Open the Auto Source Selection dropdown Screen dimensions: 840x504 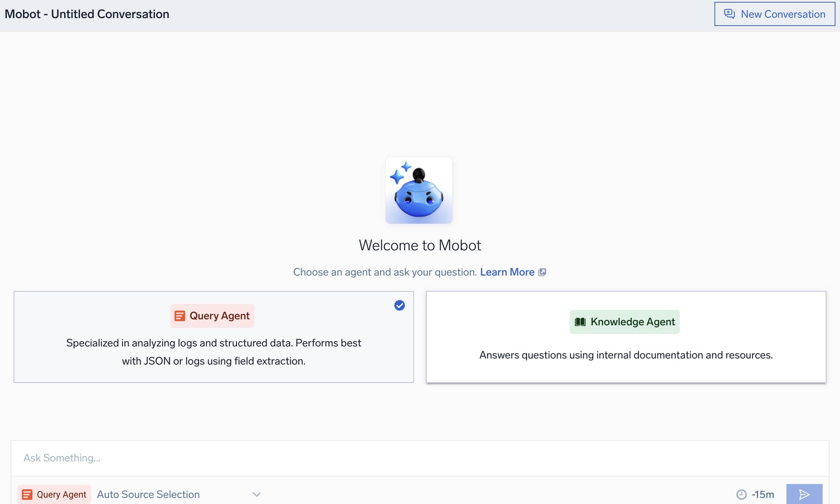click(148, 494)
